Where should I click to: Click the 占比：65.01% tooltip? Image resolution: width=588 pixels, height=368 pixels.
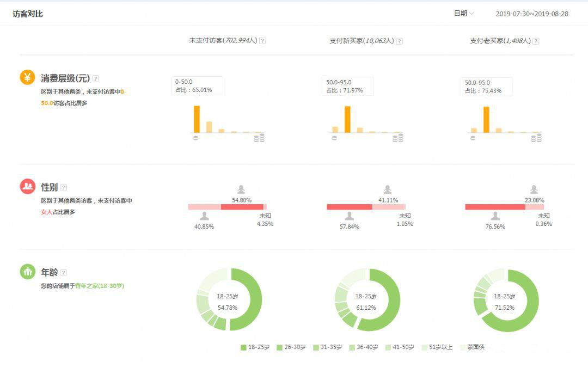tap(197, 86)
